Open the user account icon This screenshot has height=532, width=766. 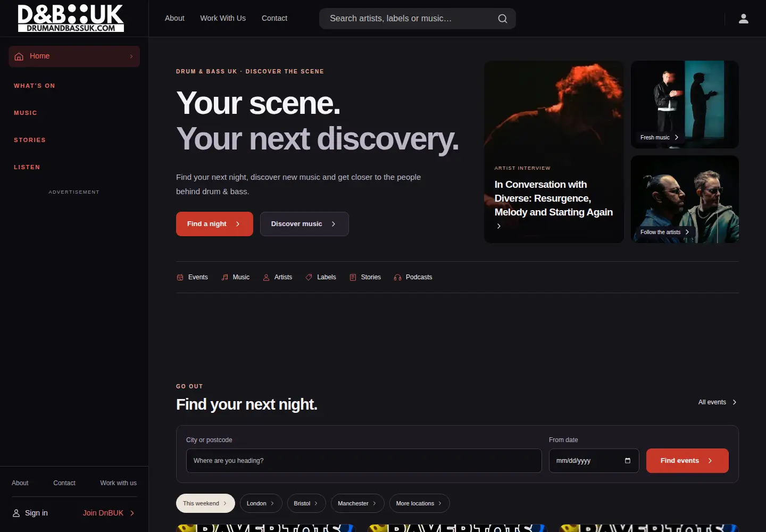click(744, 19)
